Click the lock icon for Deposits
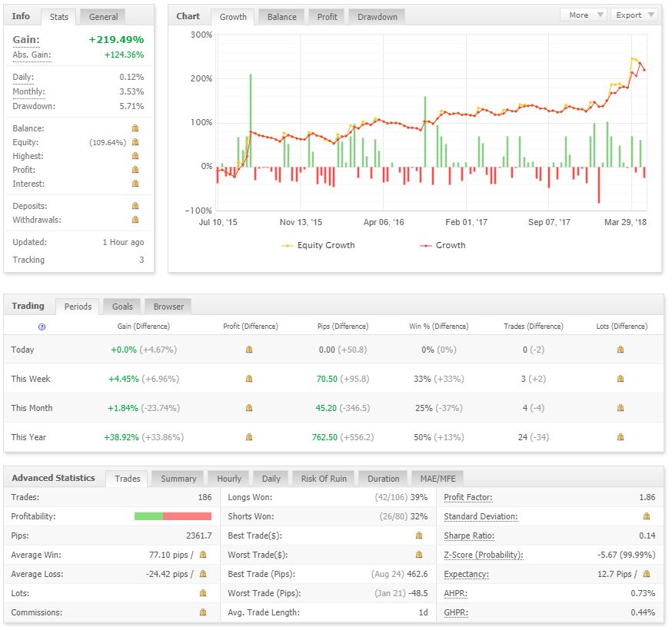Screen dimensions: 672x630 [x=135, y=206]
